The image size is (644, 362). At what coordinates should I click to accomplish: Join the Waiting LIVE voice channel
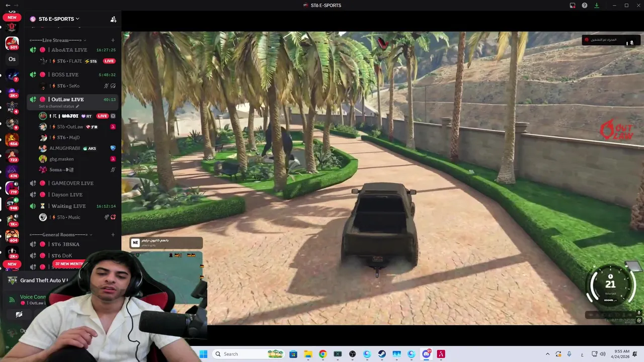[x=73, y=206]
